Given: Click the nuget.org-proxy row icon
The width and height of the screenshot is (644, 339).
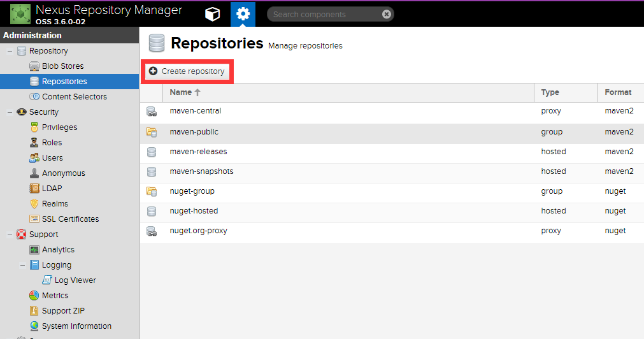Looking at the screenshot, I should click(152, 231).
